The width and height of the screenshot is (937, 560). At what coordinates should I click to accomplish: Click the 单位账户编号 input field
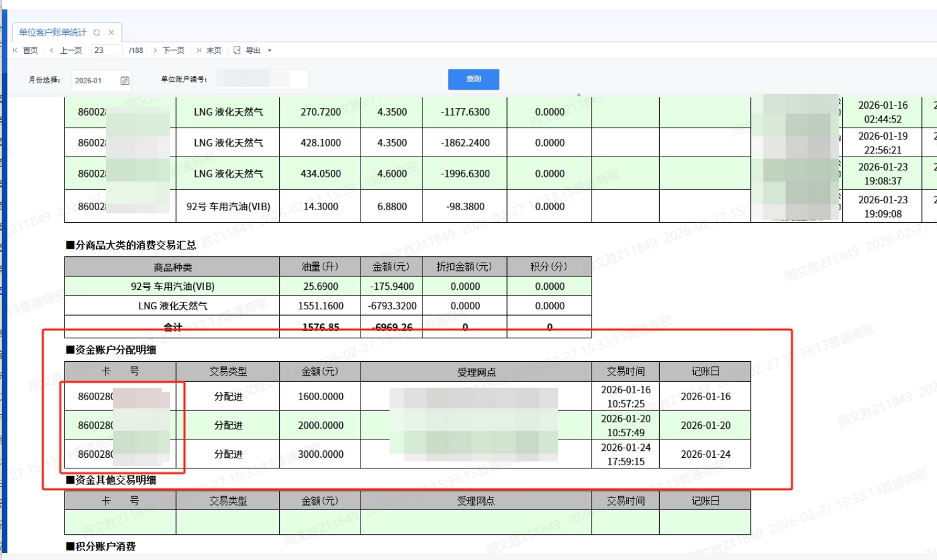(262, 80)
